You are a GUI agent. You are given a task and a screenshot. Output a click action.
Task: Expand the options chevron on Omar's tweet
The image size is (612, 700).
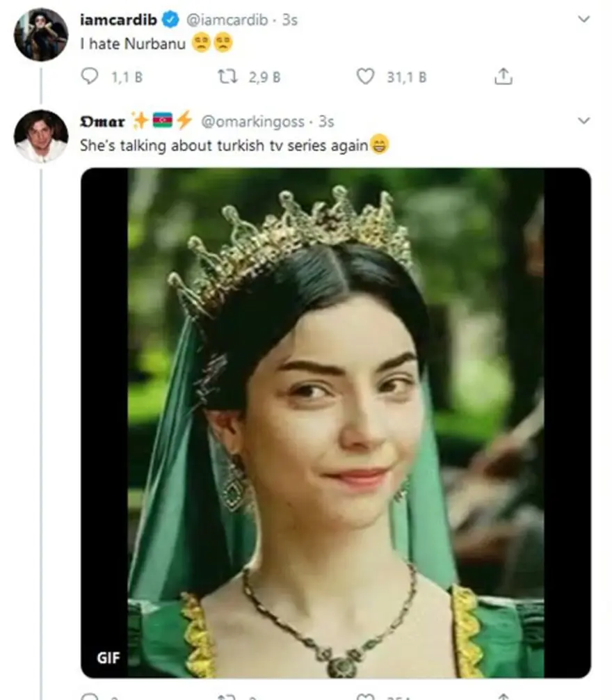pyautogui.click(x=583, y=120)
